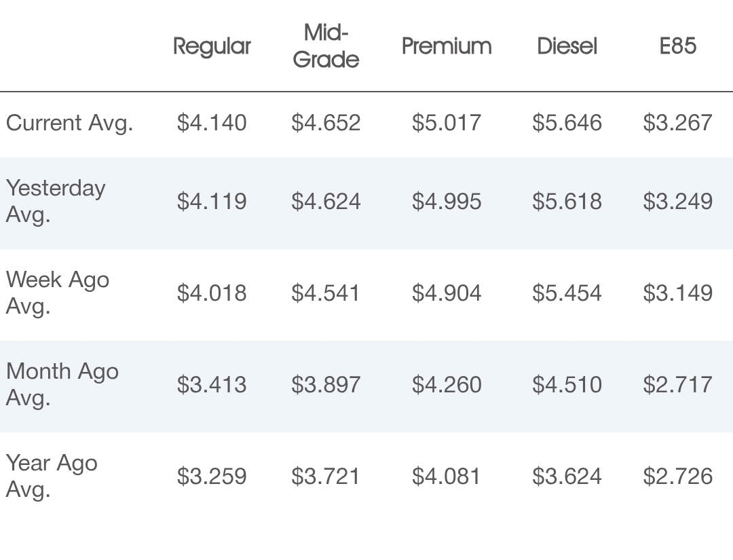Screen dimensions: 733x560
Task: Click month ago Regular price $3.413
Action: click(212, 385)
